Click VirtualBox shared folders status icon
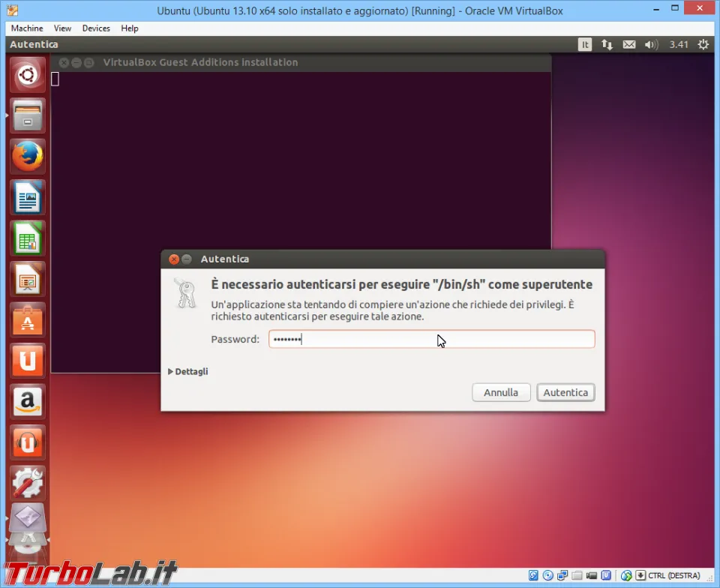 pyautogui.click(x=577, y=575)
